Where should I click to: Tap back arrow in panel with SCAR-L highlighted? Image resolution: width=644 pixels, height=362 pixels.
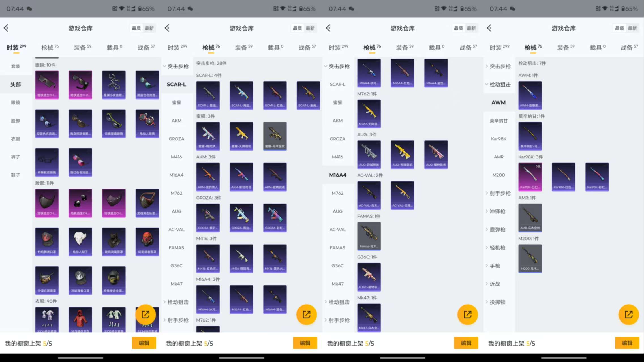(x=167, y=28)
